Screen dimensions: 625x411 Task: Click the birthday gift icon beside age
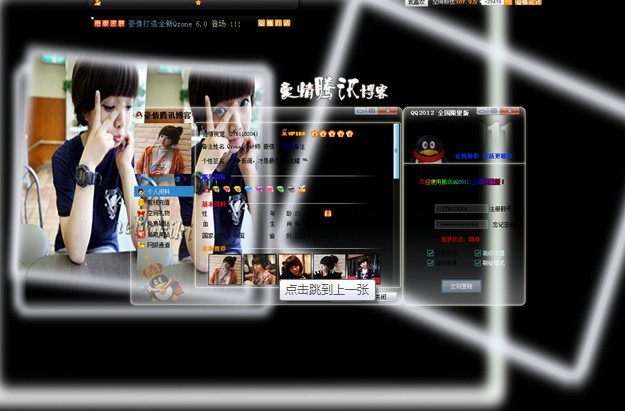[x=328, y=213]
